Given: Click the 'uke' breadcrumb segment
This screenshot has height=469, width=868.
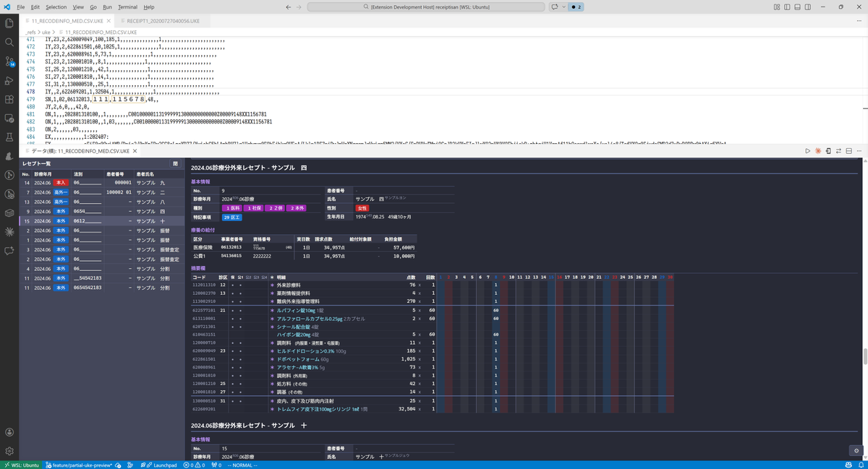Looking at the screenshot, I should [x=45, y=33].
